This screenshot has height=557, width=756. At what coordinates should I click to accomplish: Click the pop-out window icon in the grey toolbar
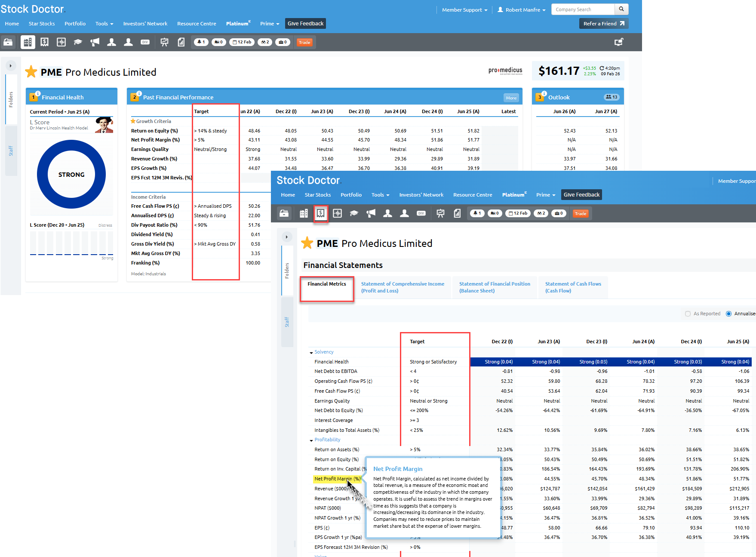pos(619,42)
